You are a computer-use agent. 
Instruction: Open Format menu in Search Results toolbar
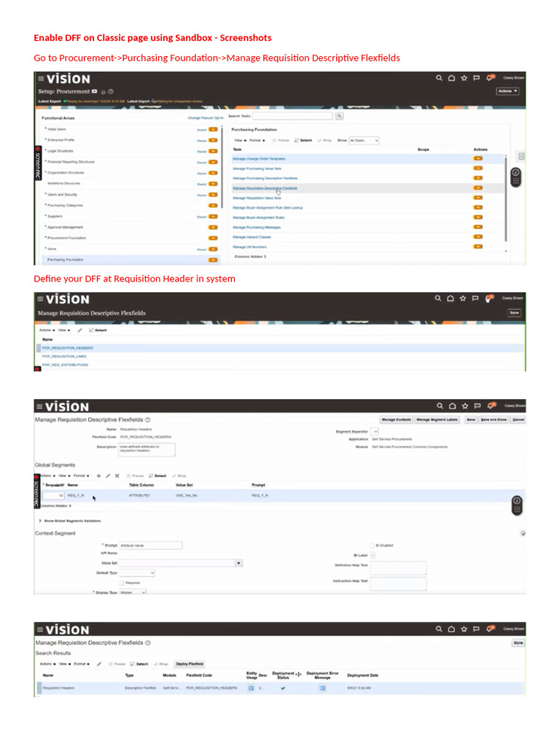pyautogui.click(x=82, y=664)
